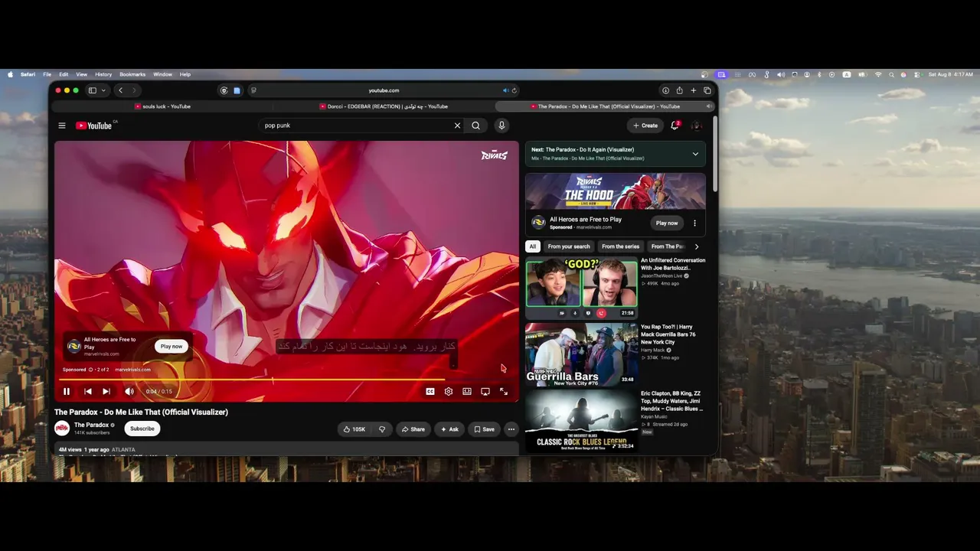Seek on the video progress bar
This screenshot has width=980, height=551.
pos(286,380)
